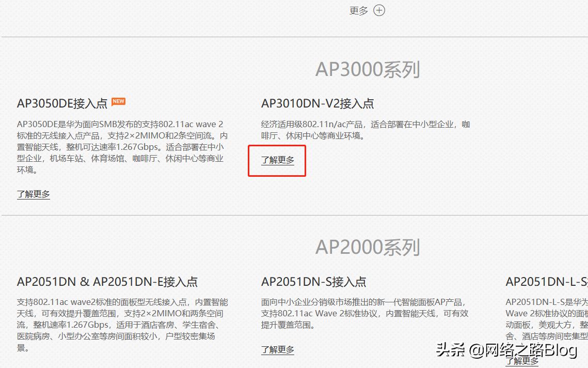Click the AP3050DE description mentioning 1.267Gbps
The height and width of the screenshot is (368, 588).
tap(122, 147)
